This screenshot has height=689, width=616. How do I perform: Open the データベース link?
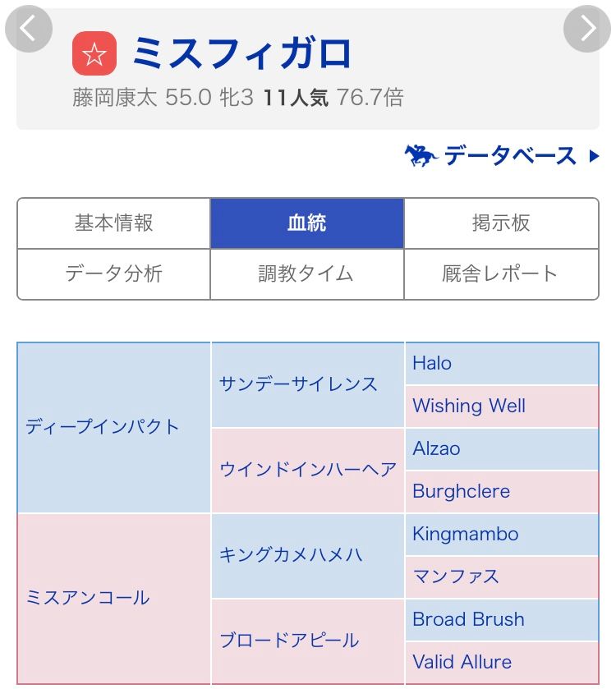pos(510,155)
